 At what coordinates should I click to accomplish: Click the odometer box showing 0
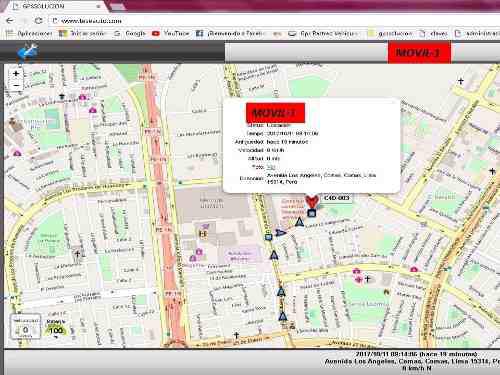(x=25, y=327)
